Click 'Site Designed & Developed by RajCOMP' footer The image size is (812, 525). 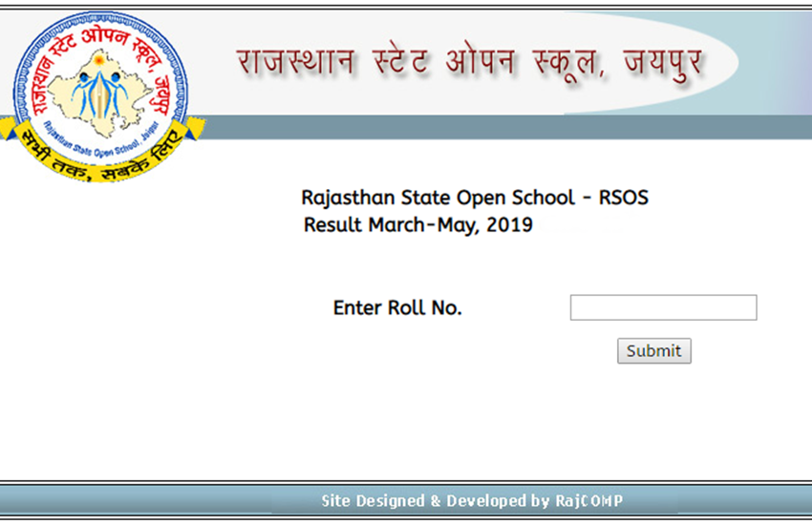point(472,501)
